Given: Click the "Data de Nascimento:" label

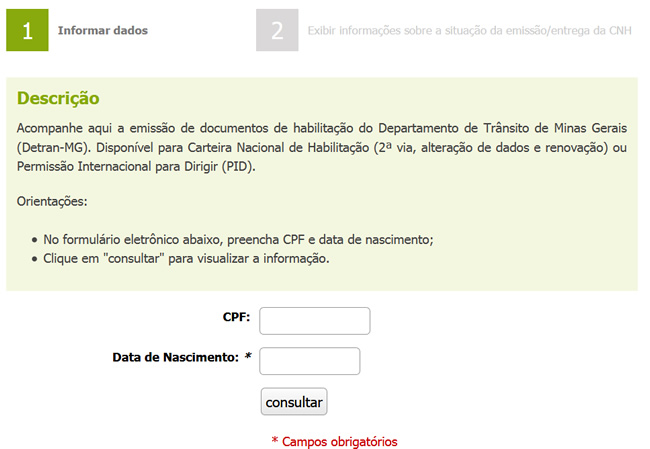Looking at the screenshot, I should pyautogui.click(x=175, y=357).
